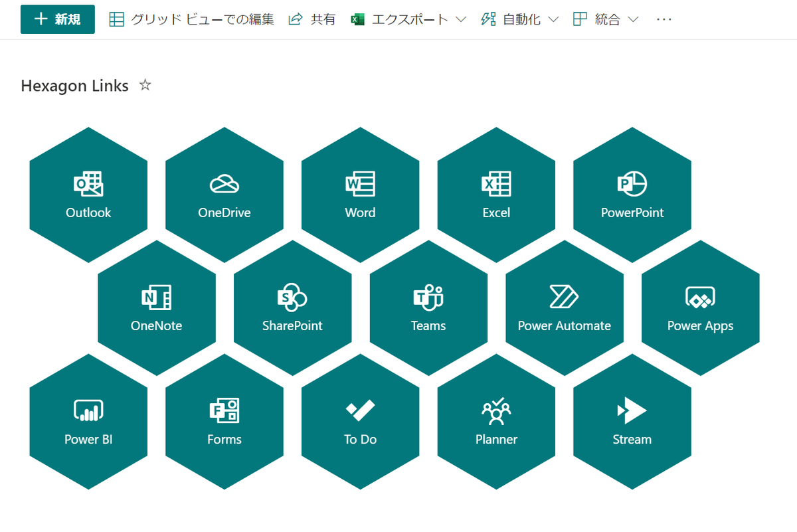Expand the 自動化 (Automate) dropdown
797x532 pixels.
520,19
